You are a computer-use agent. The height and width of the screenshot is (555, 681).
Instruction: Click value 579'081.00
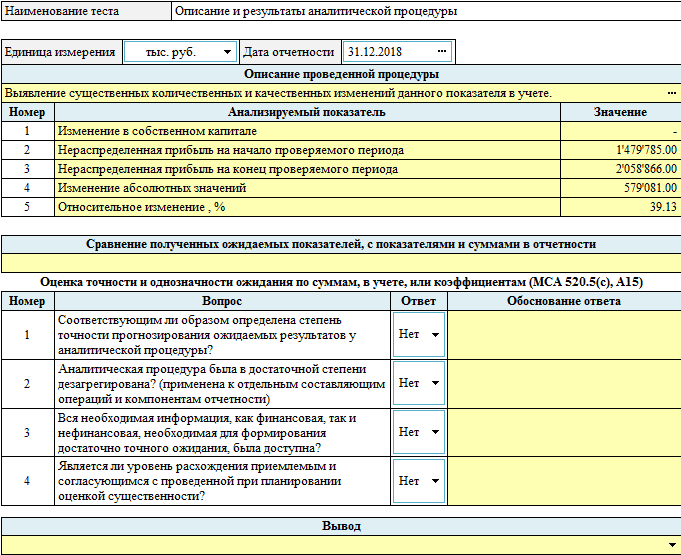click(650, 188)
